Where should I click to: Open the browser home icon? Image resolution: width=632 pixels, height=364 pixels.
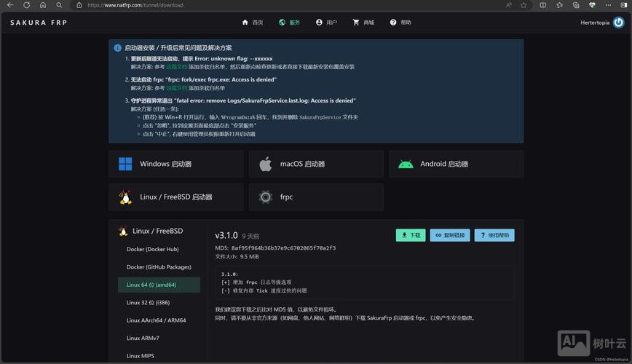[x=43, y=5]
